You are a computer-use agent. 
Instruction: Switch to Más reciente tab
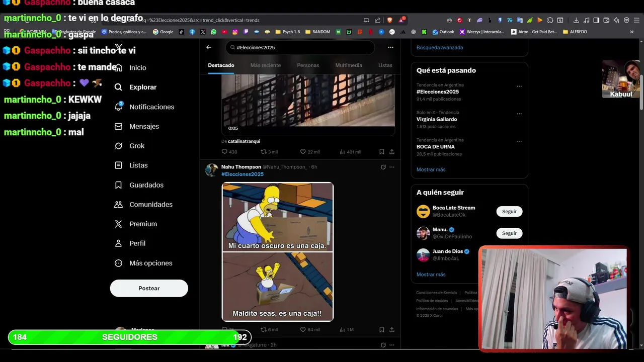266,65
